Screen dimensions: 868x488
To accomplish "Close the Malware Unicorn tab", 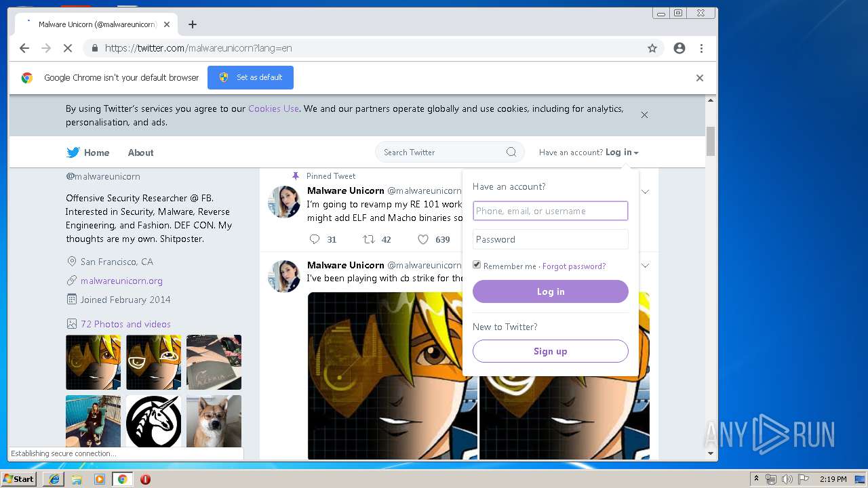I will (x=167, y=24).
